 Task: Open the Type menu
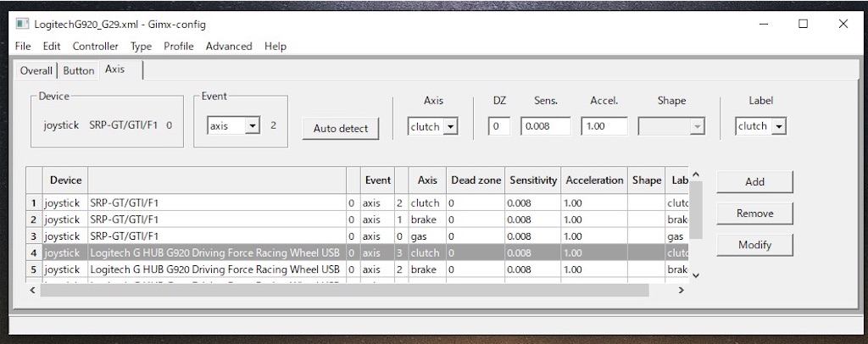pyautogui.click(x=142, y=47)
